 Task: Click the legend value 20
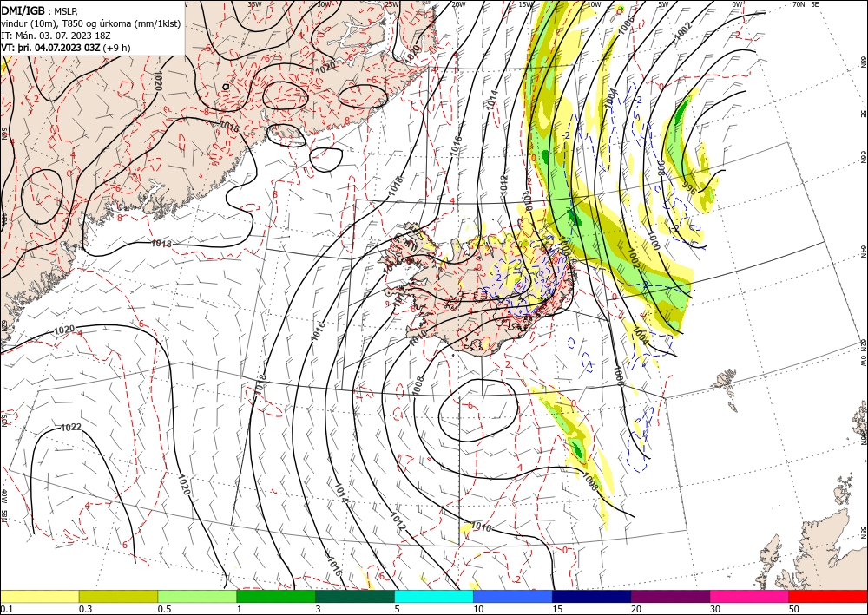pyautogui.click(x=636, y=609)
